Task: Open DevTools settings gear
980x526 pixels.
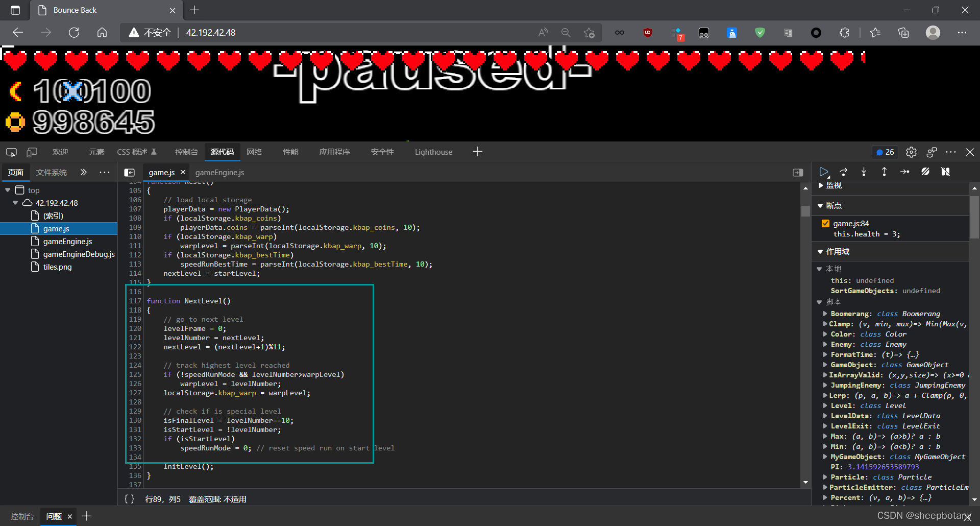Action: click(911, 152)
